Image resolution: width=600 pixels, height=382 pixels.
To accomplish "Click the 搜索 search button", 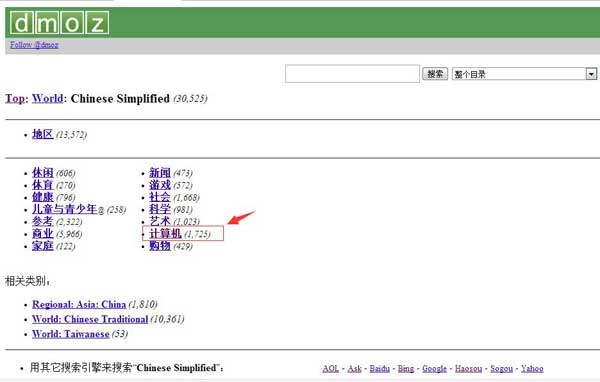I will tap(435, 73).
